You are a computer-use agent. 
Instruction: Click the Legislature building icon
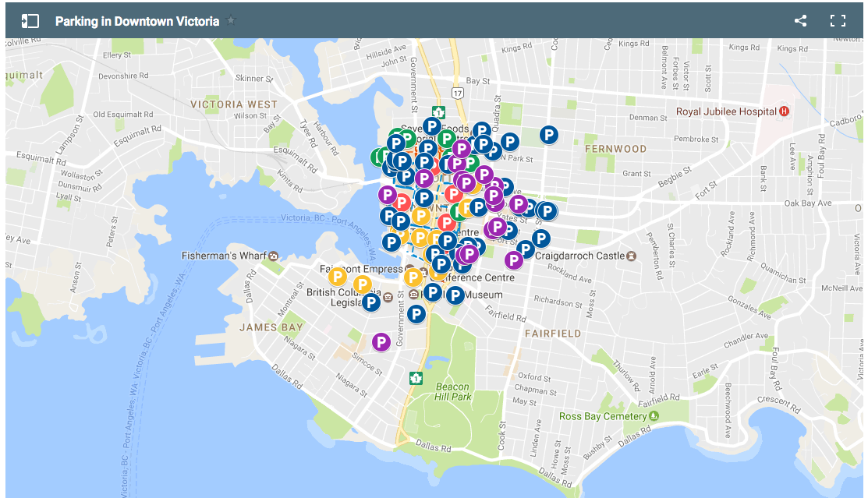[x=388, y=297]
